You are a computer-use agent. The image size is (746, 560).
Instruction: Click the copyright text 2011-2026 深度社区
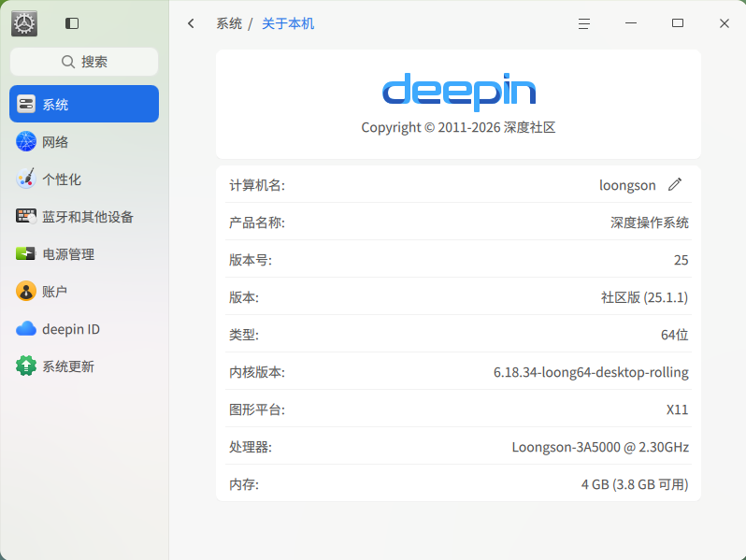pyautogui.click(x=458, y=127)
